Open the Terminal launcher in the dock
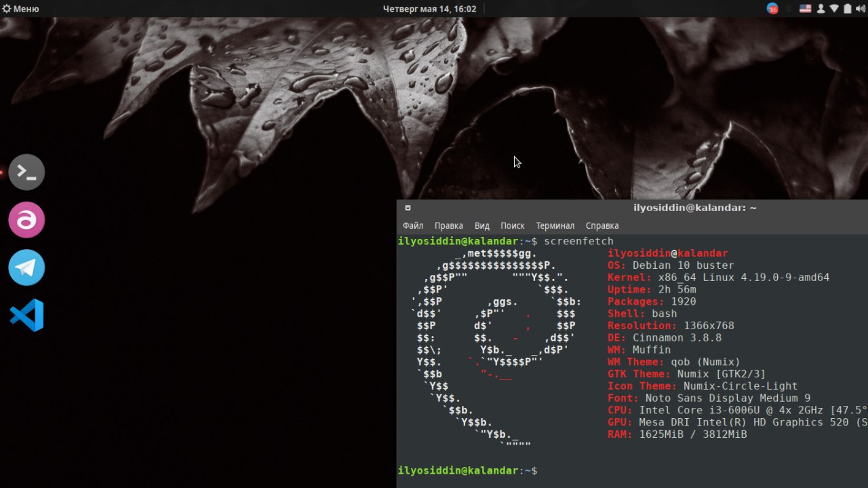Image resolution: width=868 pixels, height=488 pixels. [26, 172]
